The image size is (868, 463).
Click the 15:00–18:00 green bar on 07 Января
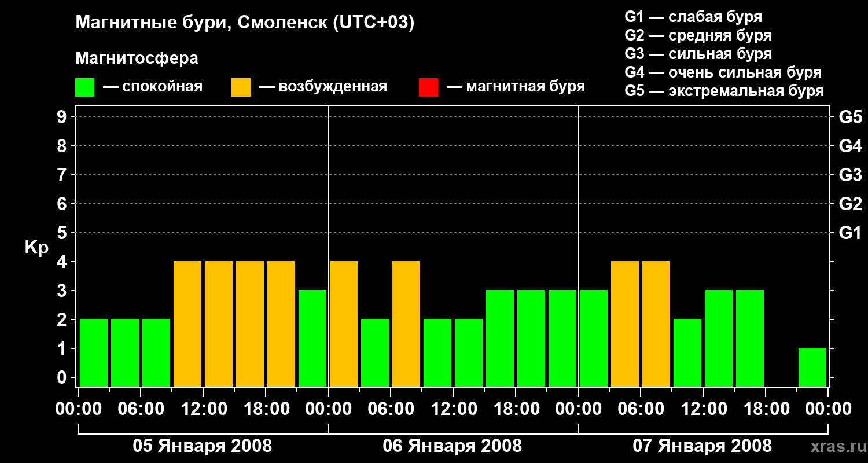click(x=750, y=338)
